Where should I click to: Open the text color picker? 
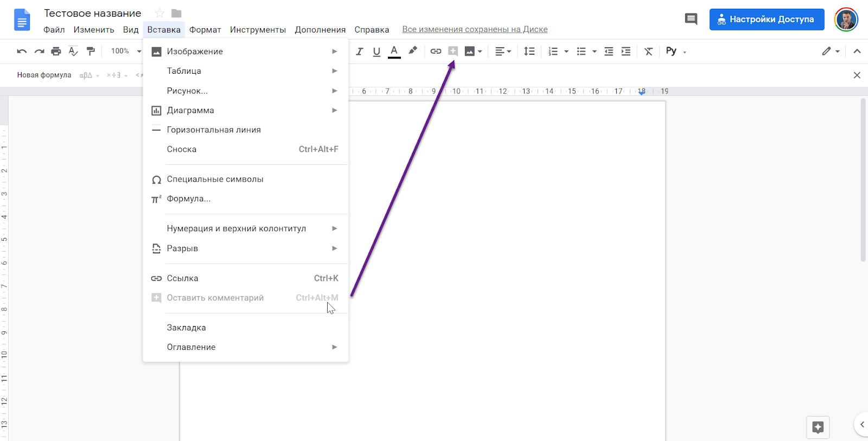pyautogui.click(x=394, y=52)
